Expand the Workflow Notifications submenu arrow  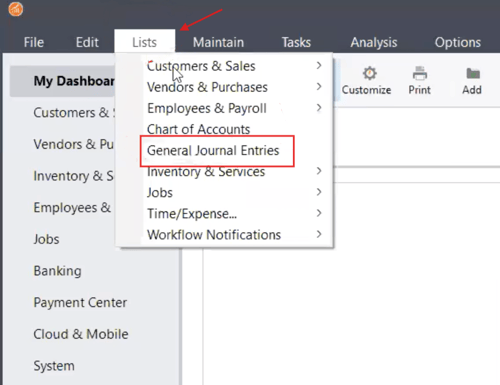pos(319,234)
